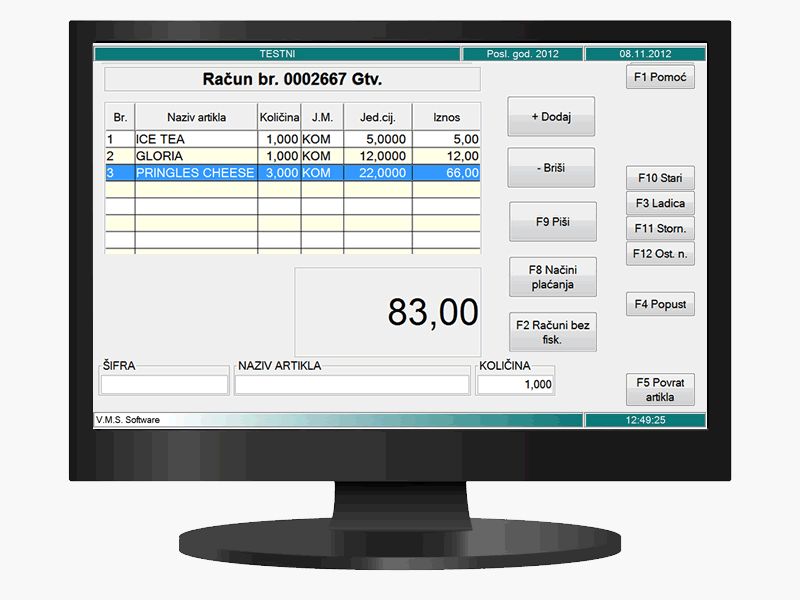Open F10 Stari receipts
This screenshot has width=800, height=600.
660,178
